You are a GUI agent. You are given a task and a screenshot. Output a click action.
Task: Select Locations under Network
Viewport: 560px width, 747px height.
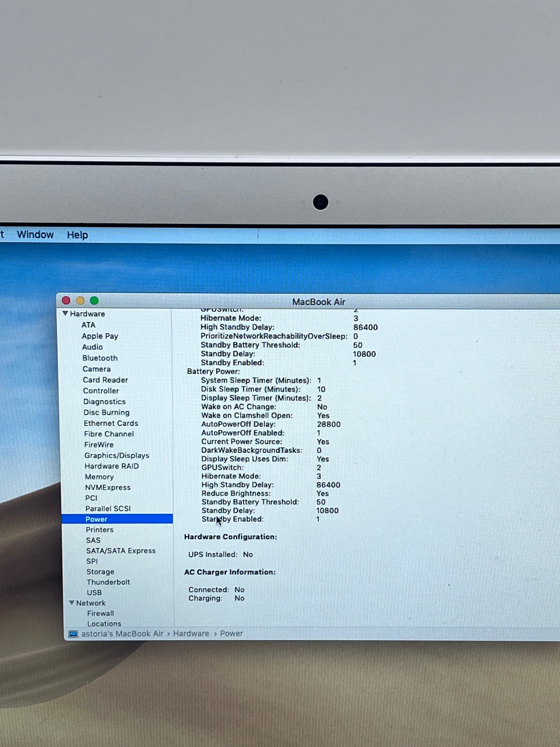click(x=104, y=624)
